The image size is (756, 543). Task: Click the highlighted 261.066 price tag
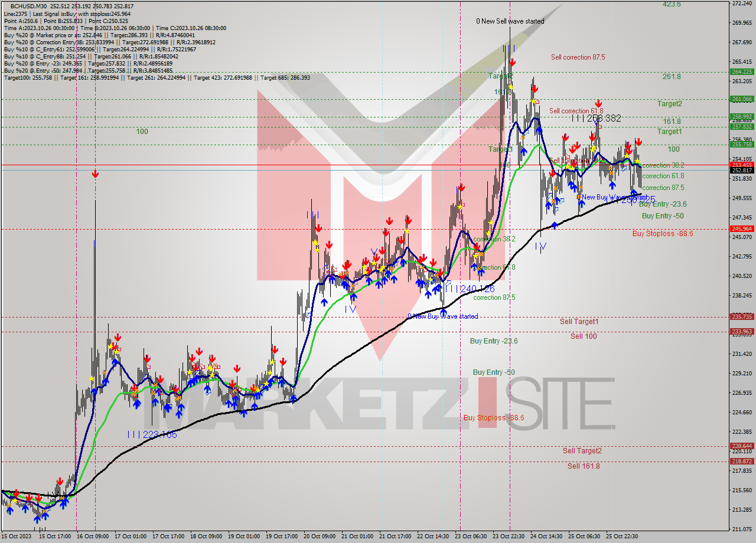pos(742,99)
